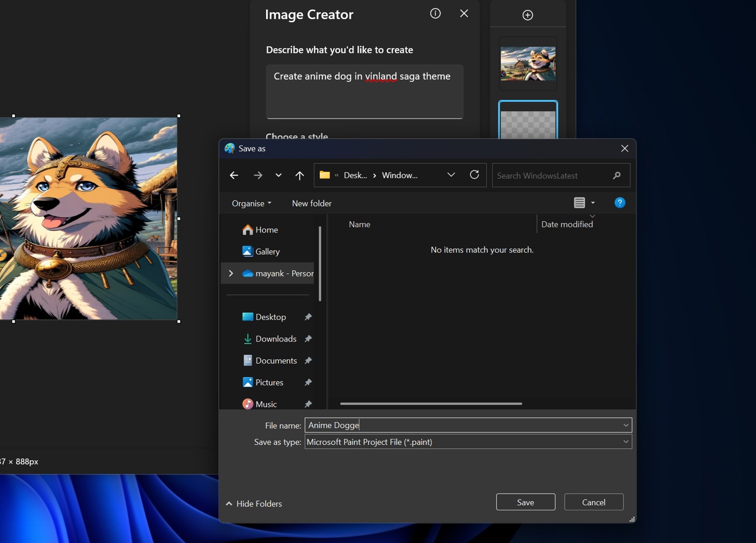This screenshot has height=543, width=756.
Task: Sort files by the Name column
Action: [359, 224]
